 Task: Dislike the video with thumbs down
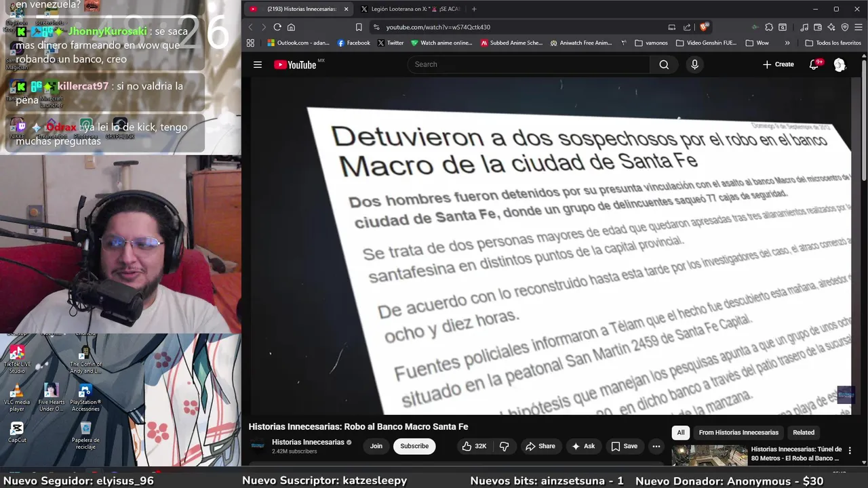point(504,446)
